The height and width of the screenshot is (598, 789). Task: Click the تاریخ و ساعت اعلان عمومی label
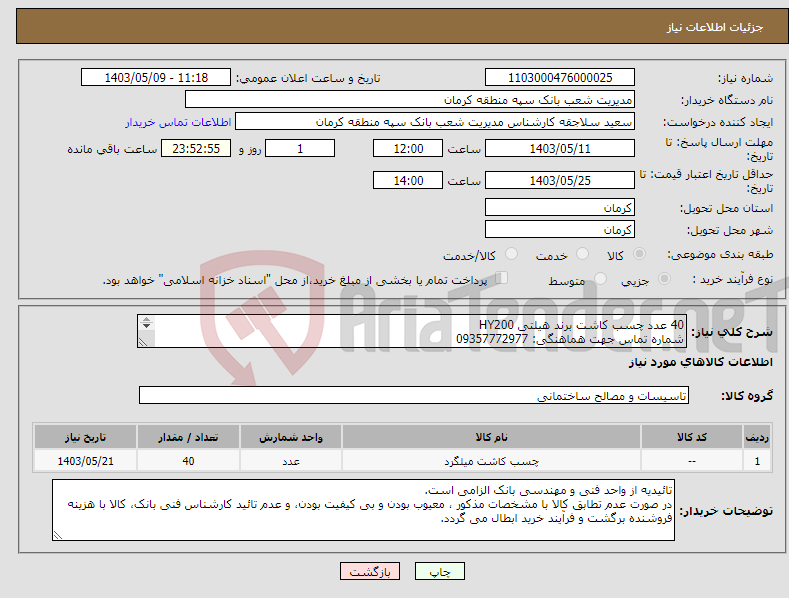pos(308,79)
